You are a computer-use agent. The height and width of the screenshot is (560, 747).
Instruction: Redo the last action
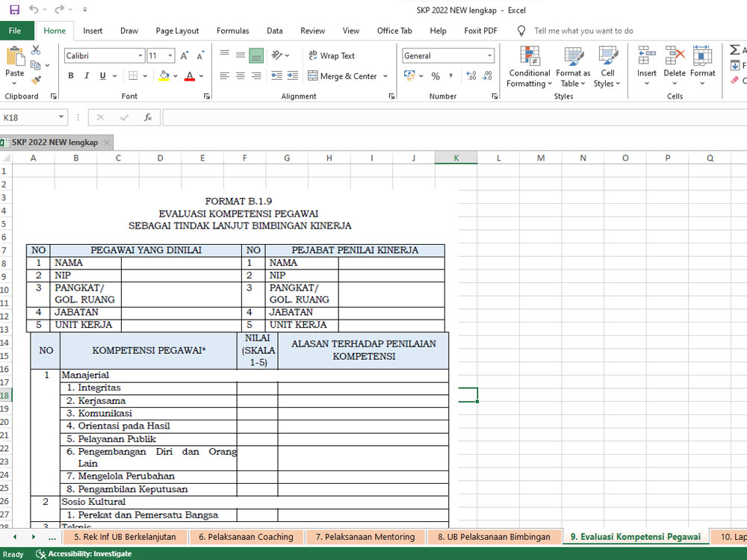59,10
